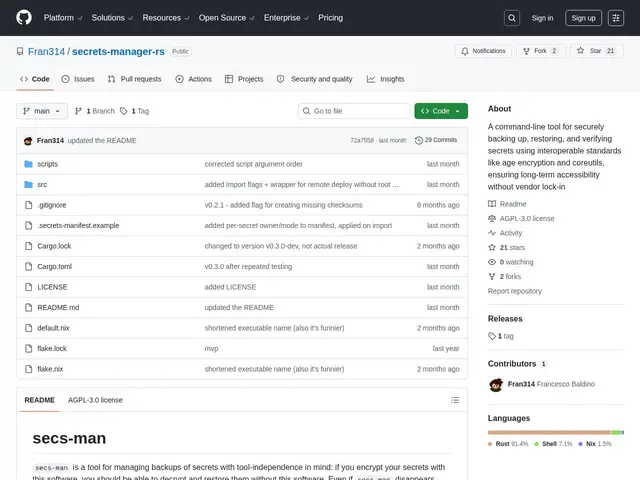This screenshot has height=480, width=640.
Task: Click Fran314 contributor avatar
Action: pyautogui.click(x=496, y=384)
